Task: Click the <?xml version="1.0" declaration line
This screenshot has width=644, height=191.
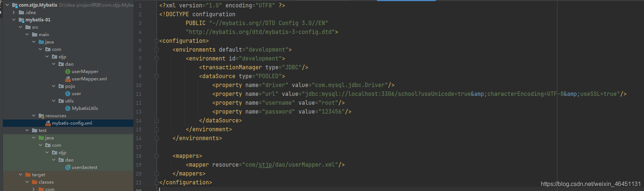Action: point(222,6)
